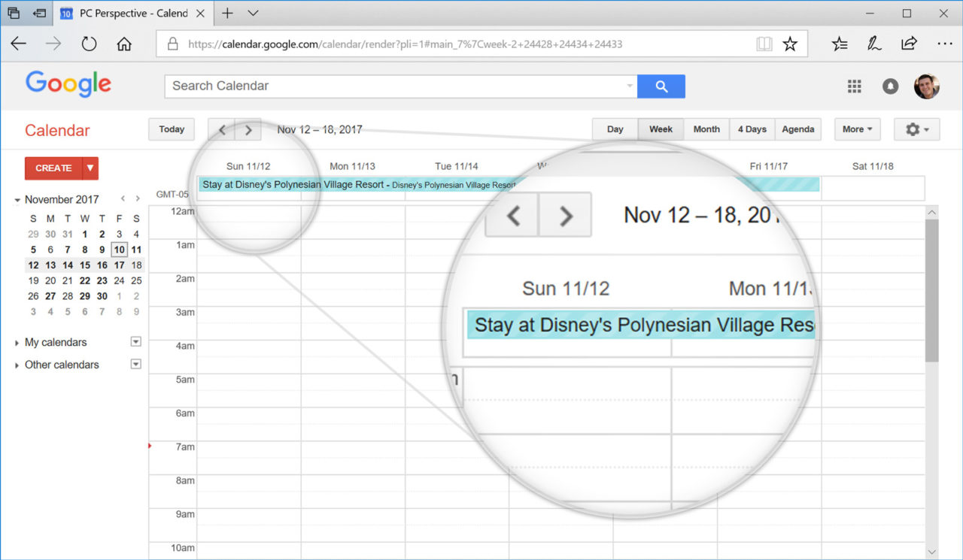Expand the My calendars section
963x560 pixels.
(x=17, y=343)
